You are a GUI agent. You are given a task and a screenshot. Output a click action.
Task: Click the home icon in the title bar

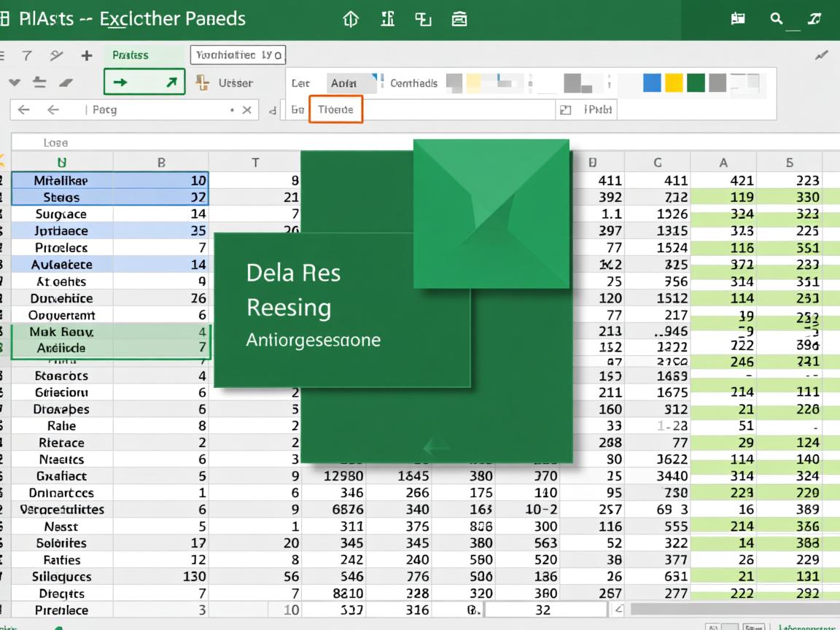(x=351, y=20)
